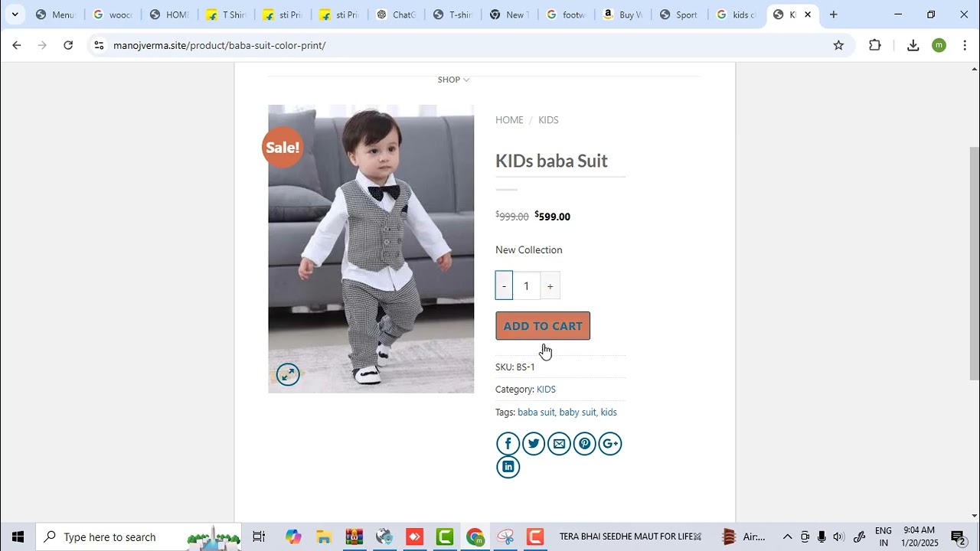
Task: View site information icon in address bar
Action: [x=98, y=45]
